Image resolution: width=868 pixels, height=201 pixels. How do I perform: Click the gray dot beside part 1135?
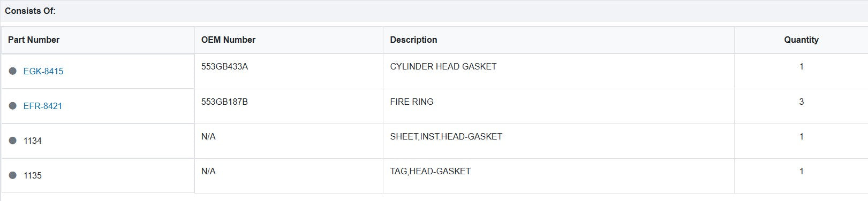(x=13, y=175)
